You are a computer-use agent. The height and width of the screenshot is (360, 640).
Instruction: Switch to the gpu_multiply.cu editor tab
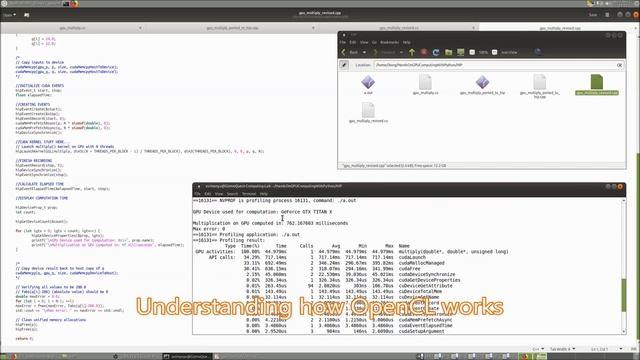click(73, 28)
